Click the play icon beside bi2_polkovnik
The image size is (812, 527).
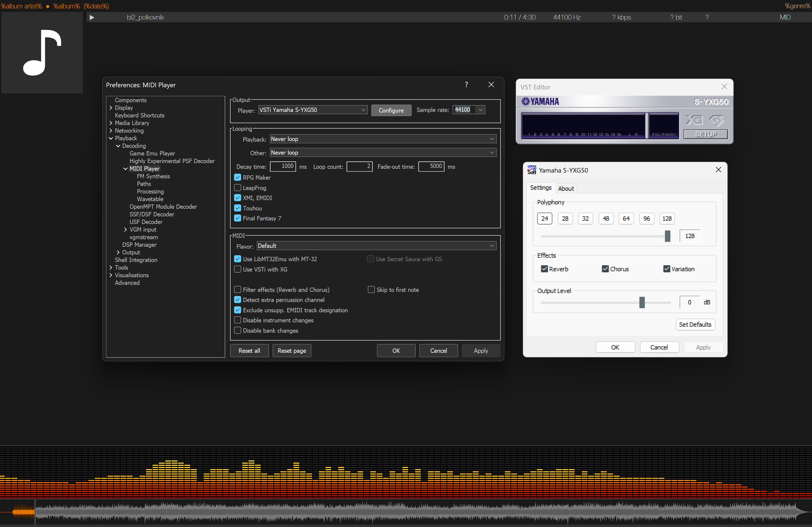[92, 17]
